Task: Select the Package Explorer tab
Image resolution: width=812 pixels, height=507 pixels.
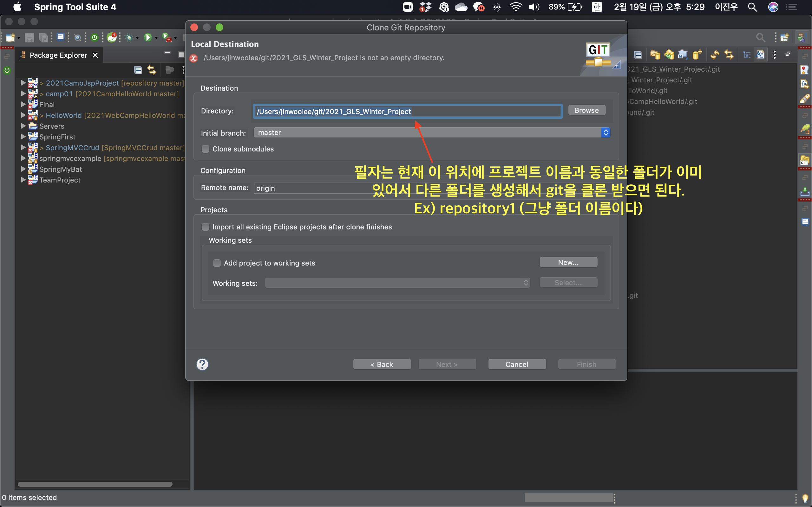Action: [58, 55]
